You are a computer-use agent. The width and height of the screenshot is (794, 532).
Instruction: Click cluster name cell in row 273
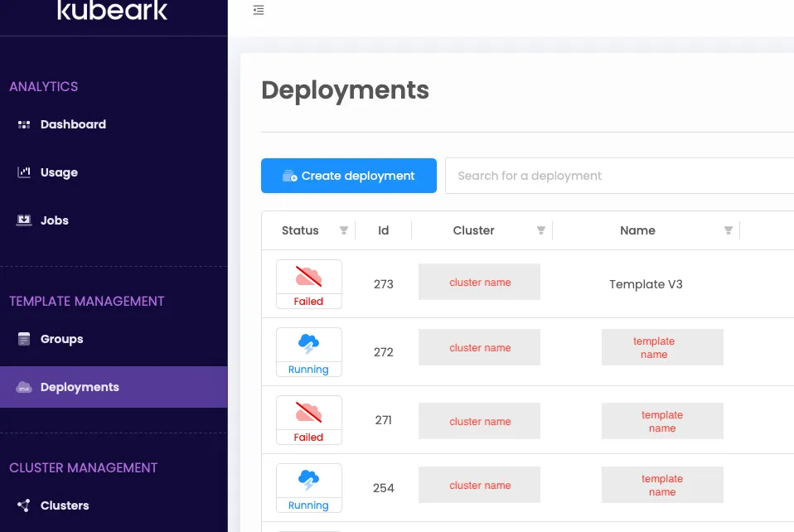[x=479, y=282]
